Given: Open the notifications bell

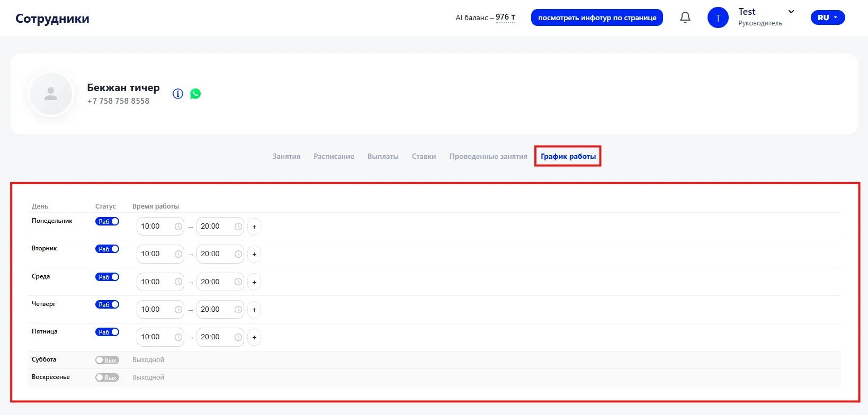Looking at the screenshot, I should pyautogui.click(x=685, y=18).
